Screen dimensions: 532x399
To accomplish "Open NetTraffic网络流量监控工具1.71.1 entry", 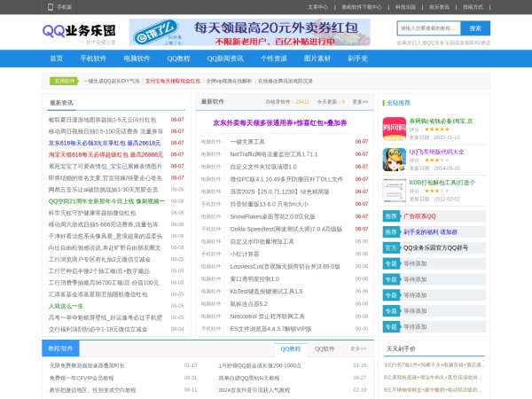I will pos(274,154).
